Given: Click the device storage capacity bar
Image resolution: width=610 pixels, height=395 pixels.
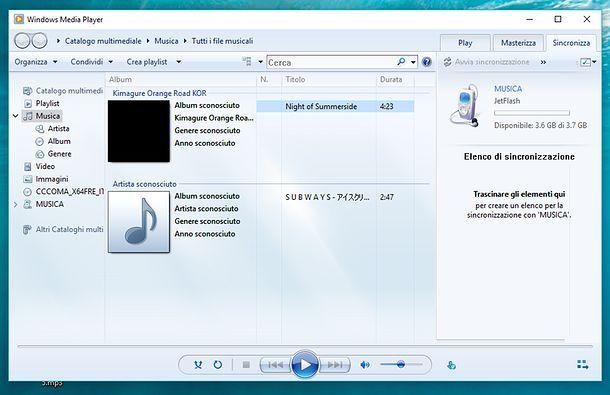Looking at the screenshot, I should (x=532, y=113).
